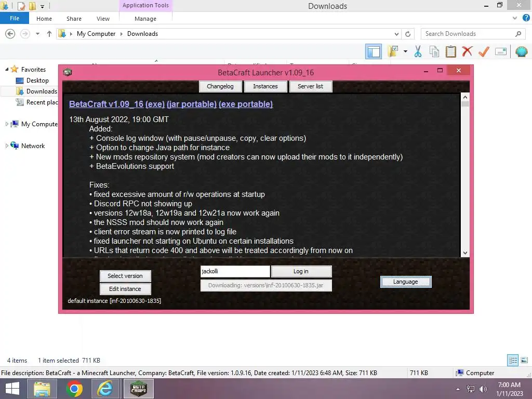532x399 pixels.
Task: Expand the ribbon with the chevron
Action: pyautogui.click(x=515, y=18)
